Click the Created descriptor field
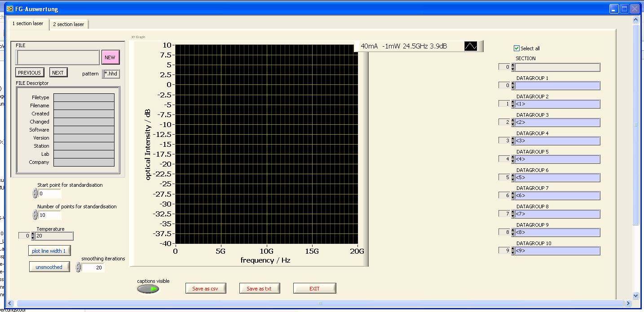The image size is (644, 312). [x=84, y=114]
